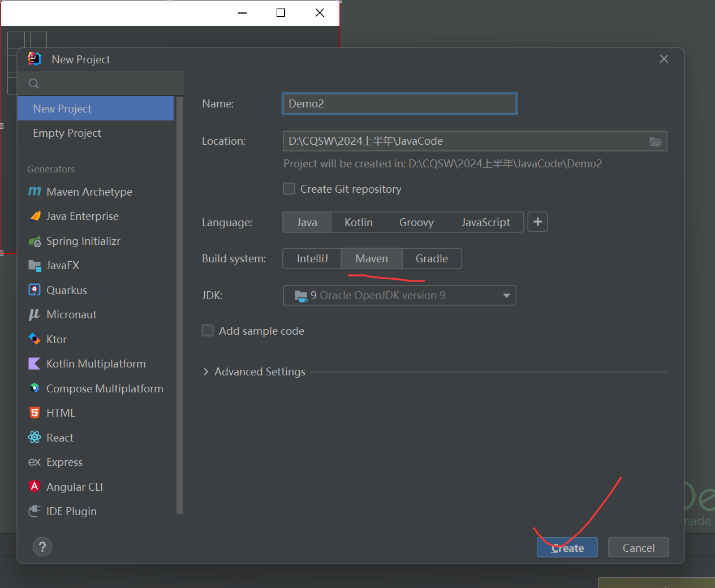This screenshot has height=588, width=715.
Task: Click the Express ex icon
Action: click(x=35, y=462)
